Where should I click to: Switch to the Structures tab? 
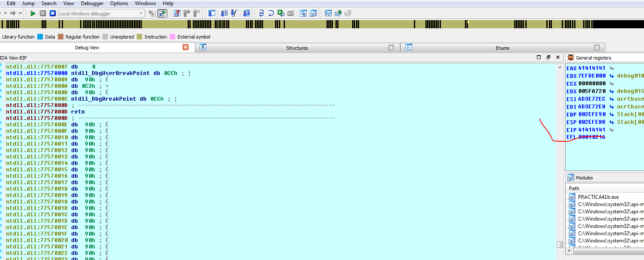pos(297,48)
